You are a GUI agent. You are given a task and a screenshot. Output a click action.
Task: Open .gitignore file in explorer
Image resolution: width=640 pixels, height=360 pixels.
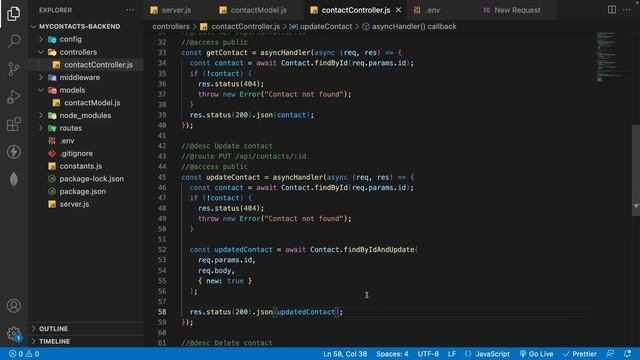76,153
